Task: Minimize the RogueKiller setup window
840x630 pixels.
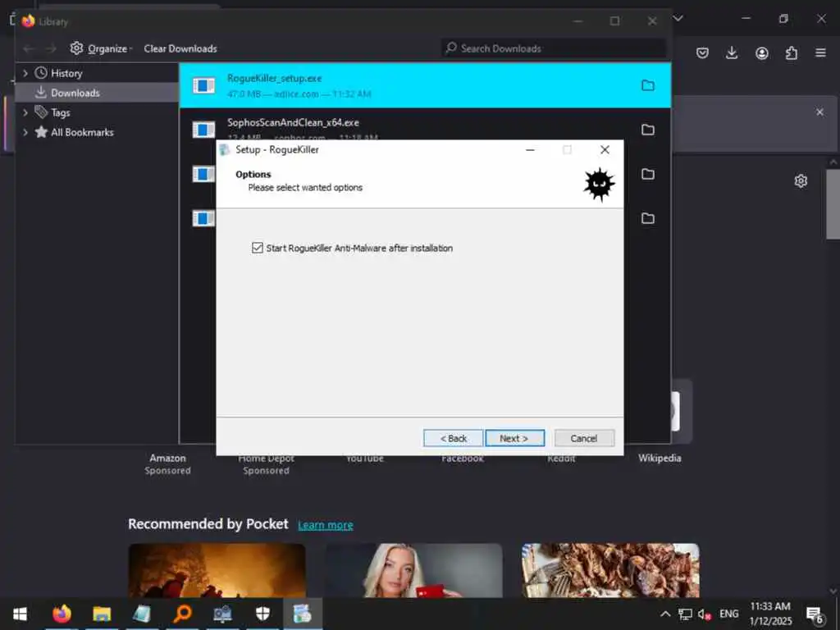Action: tap(531, 150)
